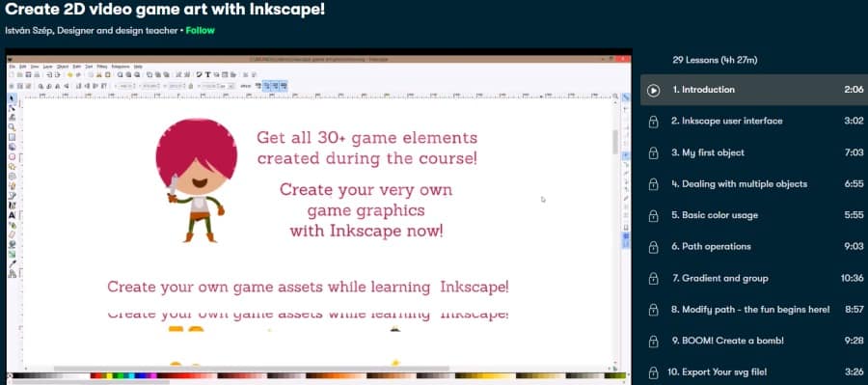Screen dimensions: 868x385
Task: Open Inkscape Edit menu
Action: [23, 67]
